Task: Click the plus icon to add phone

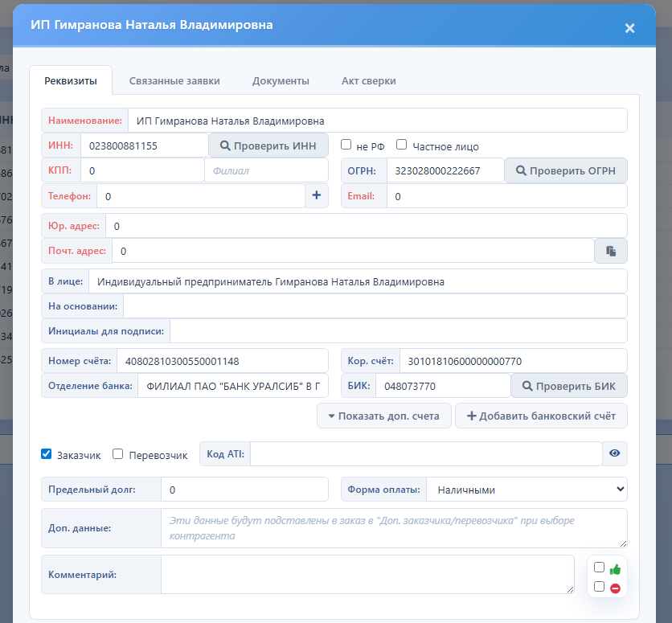Action: 316,196
